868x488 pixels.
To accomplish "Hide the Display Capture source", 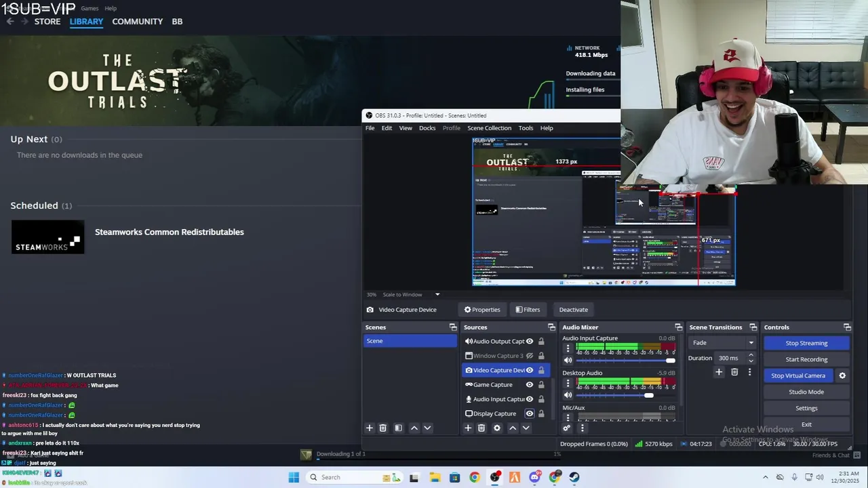I will pyautogui.click(x=530, y=413).
